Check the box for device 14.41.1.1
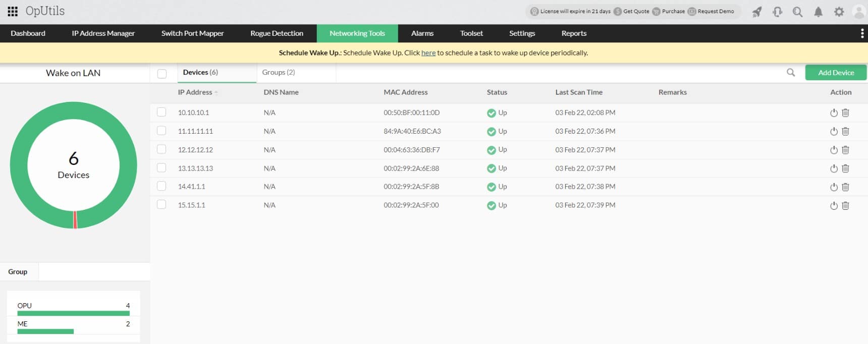Image resolution: width=868 pixels, height=344 pixels. tap(161, 186)
